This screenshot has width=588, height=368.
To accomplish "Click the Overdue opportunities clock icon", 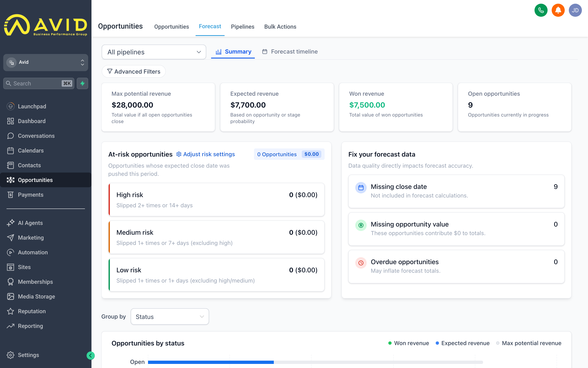I will click(x=361, y=263).
